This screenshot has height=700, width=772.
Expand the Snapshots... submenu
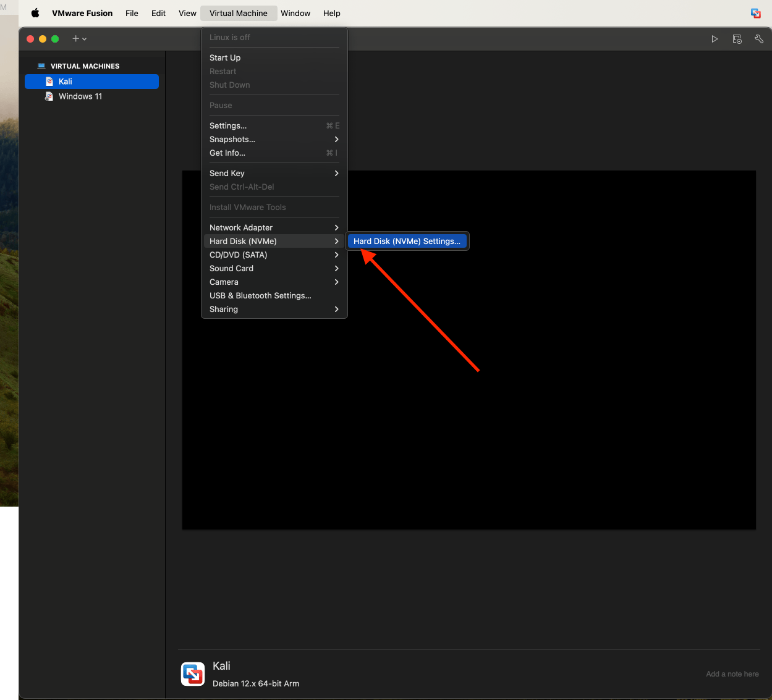(274, 139)
